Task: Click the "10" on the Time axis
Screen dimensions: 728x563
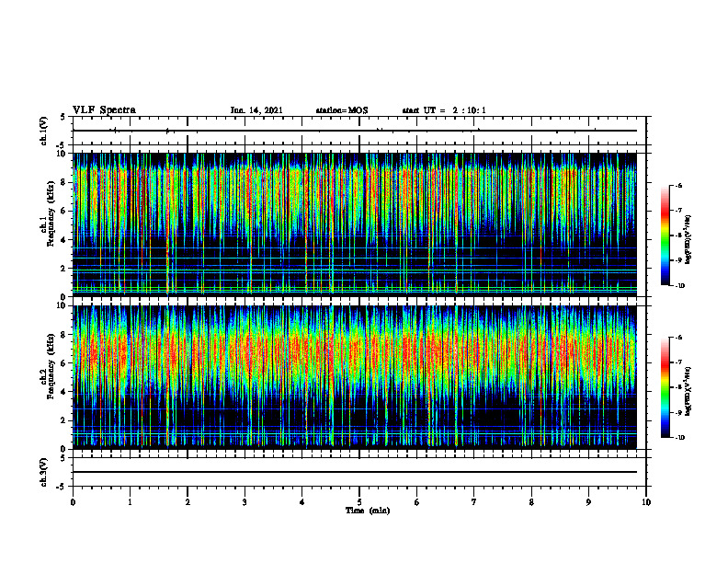Action: (x=646, y=502)
